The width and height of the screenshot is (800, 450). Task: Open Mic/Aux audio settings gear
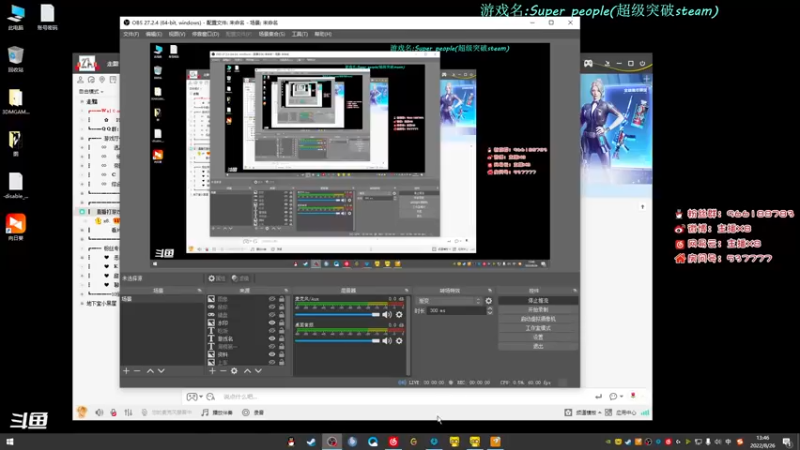(399, 315)
